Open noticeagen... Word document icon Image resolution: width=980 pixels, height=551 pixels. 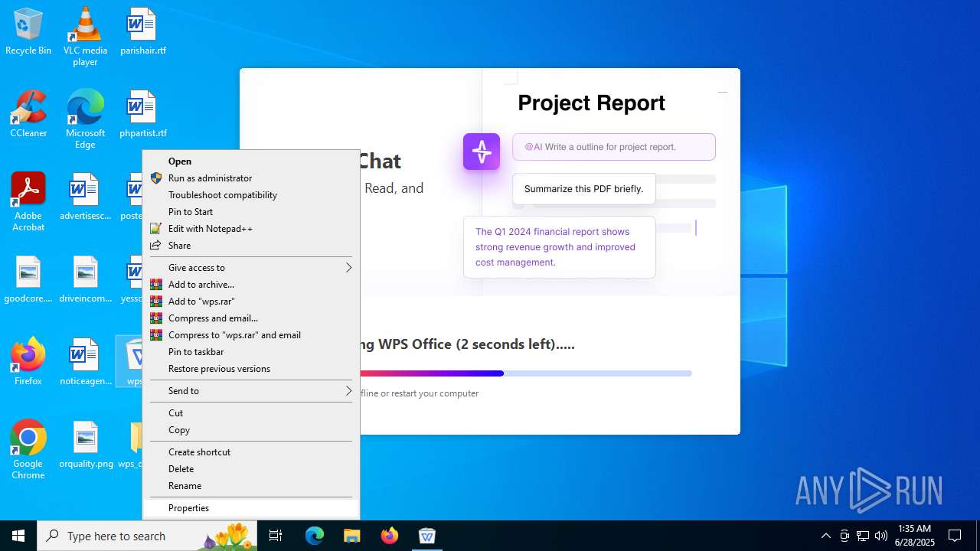tap(85, 362)
